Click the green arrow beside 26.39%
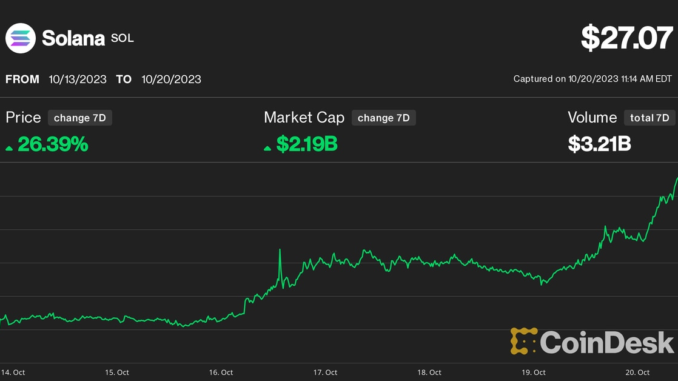Image resolution: width=678 pixels, height=381 pixels. click(9, 148)
